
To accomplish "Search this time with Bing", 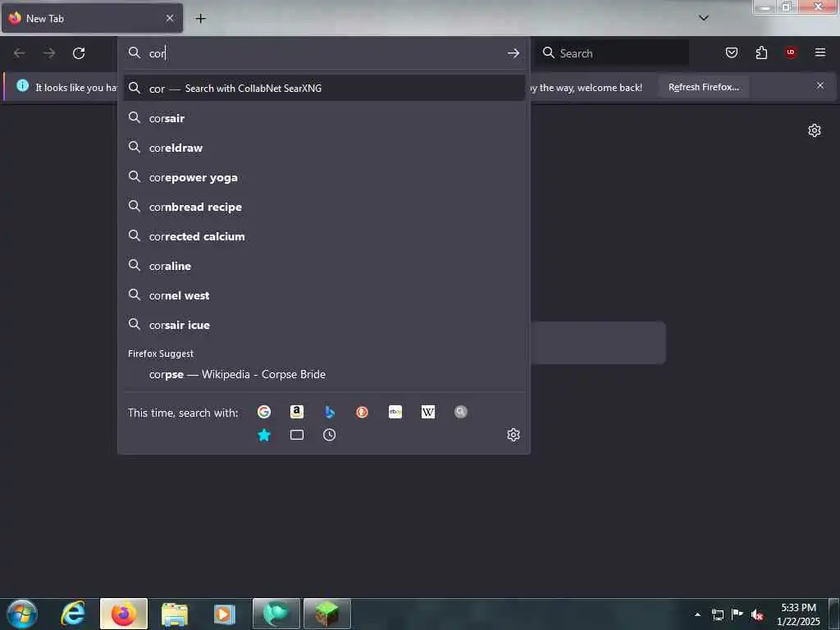I will (330, 412).
